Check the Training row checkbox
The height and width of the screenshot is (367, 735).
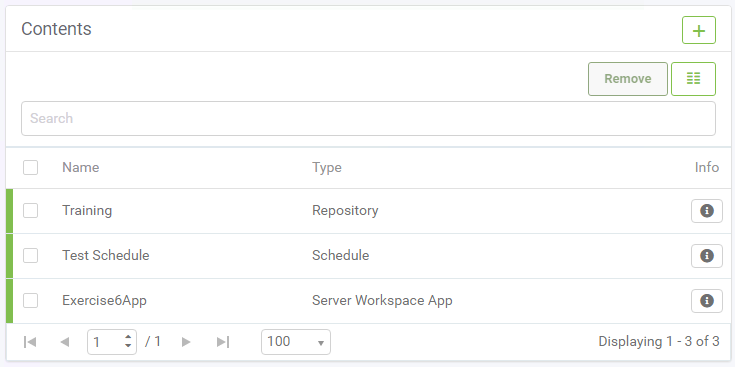pos(30,211)
